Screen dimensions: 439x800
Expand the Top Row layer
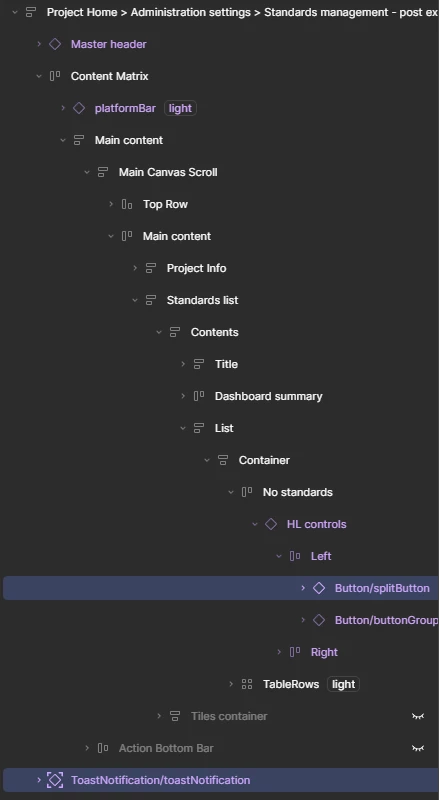(111, 204)
